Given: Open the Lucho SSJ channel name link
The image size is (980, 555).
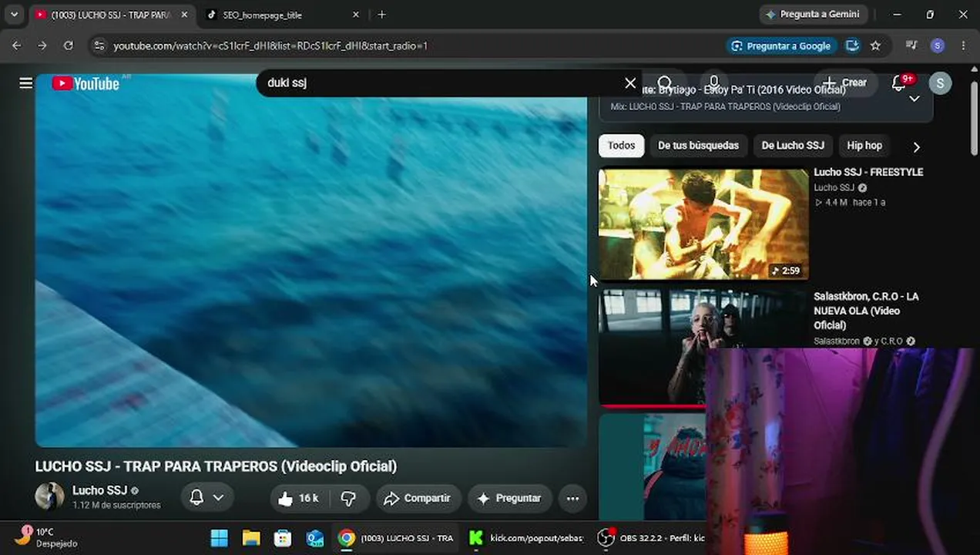Looking at the screenshot, I should pos(99,490).
